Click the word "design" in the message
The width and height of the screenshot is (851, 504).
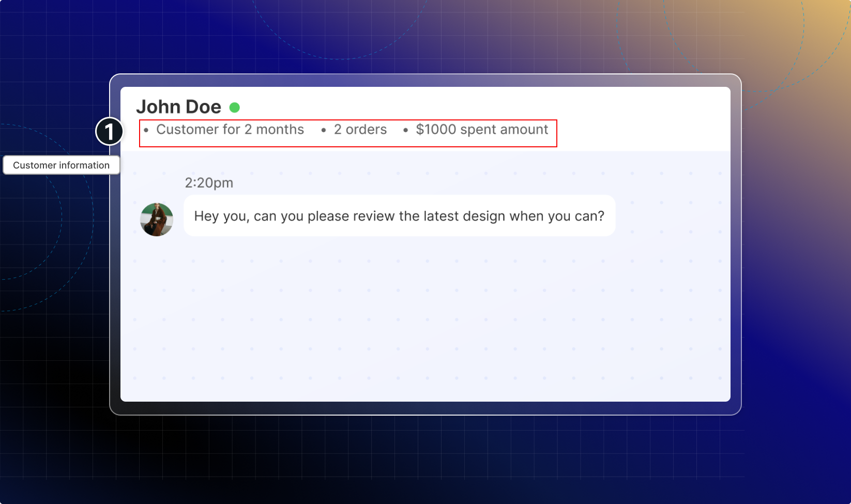484,216
